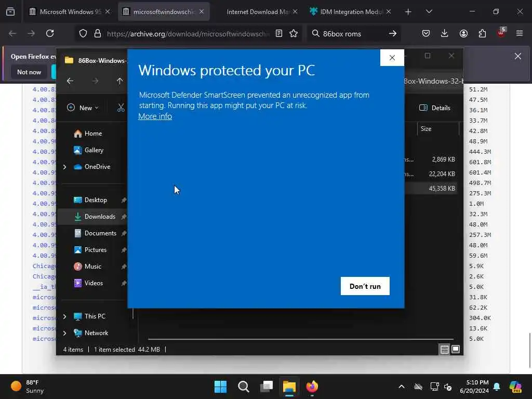The image size is (532, 399).
Task: Open taskbar Search
Action: [243, 387]
